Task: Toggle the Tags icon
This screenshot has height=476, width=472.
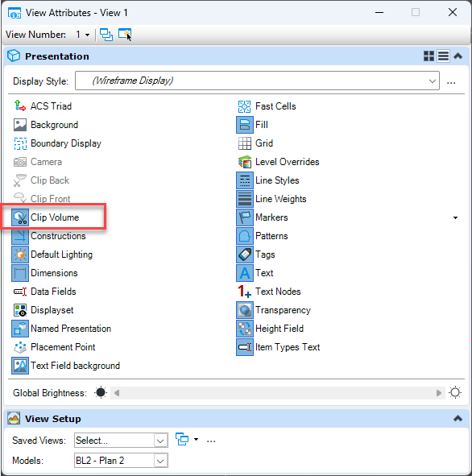Action: [245, 255]
